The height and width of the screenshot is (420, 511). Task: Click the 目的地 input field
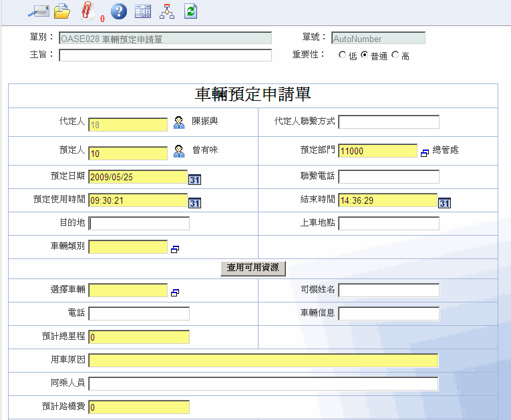pyautogui.click(x=139, y=224)
